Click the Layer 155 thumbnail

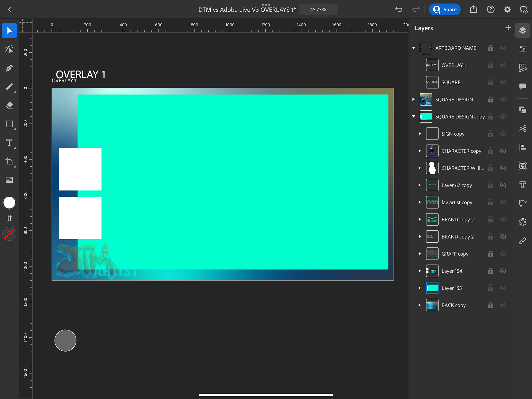click(432, 288)
